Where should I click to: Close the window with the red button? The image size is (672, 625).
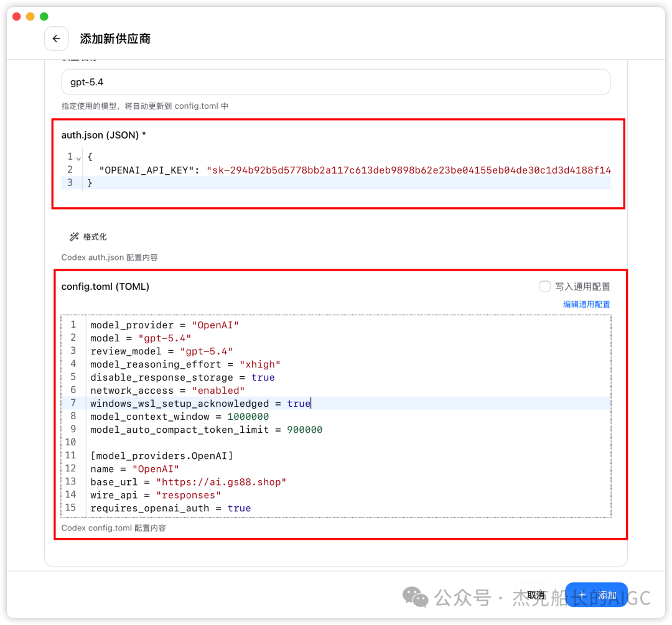click(17, 16)
